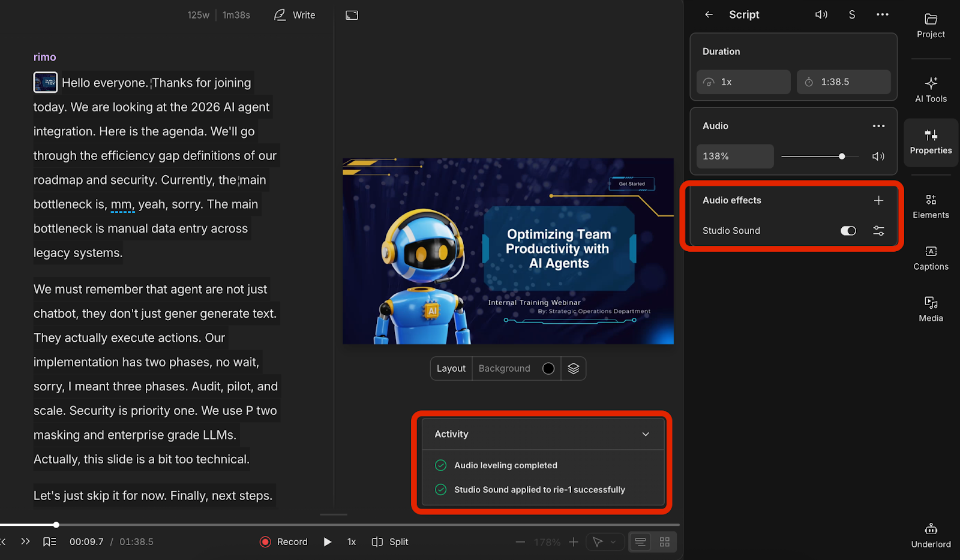This screenshot has height=560, width=960.
Task: Click the layers stack icon beside Background
Action: 573,368
